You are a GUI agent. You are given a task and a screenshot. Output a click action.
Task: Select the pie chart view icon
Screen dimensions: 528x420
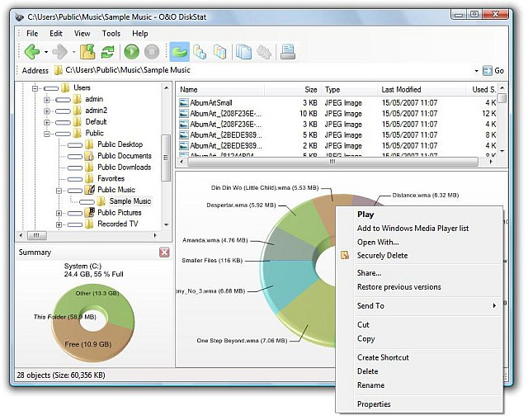pyautogui.click(x=180, y=52)
